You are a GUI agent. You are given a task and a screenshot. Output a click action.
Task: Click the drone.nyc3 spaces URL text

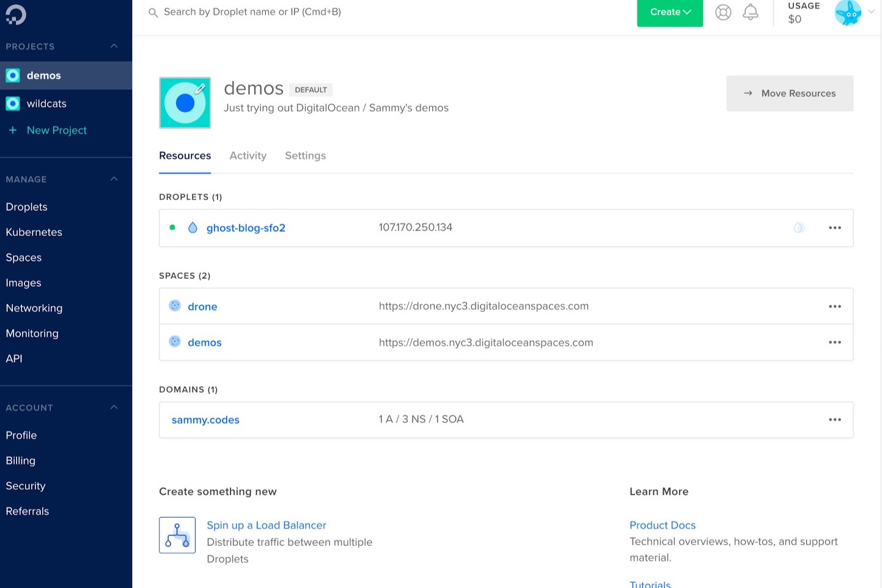pos(483,306)
